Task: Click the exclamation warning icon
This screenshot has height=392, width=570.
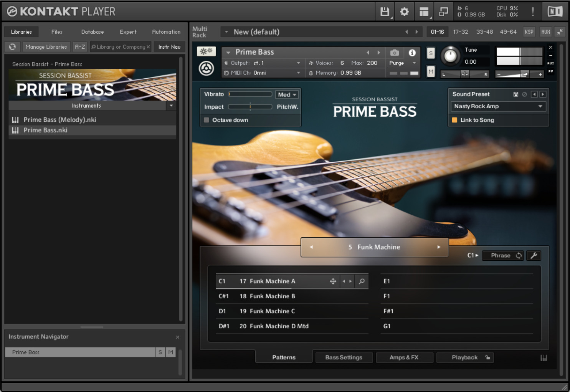Action: pyautogui.click(x=533, y=12)
